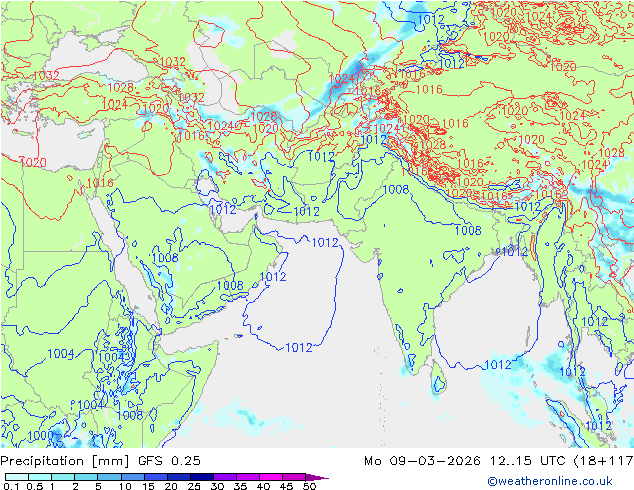Click the "25" legend scale label
Image resolution: width=634 pixels, height=490 pixels.
194,486
